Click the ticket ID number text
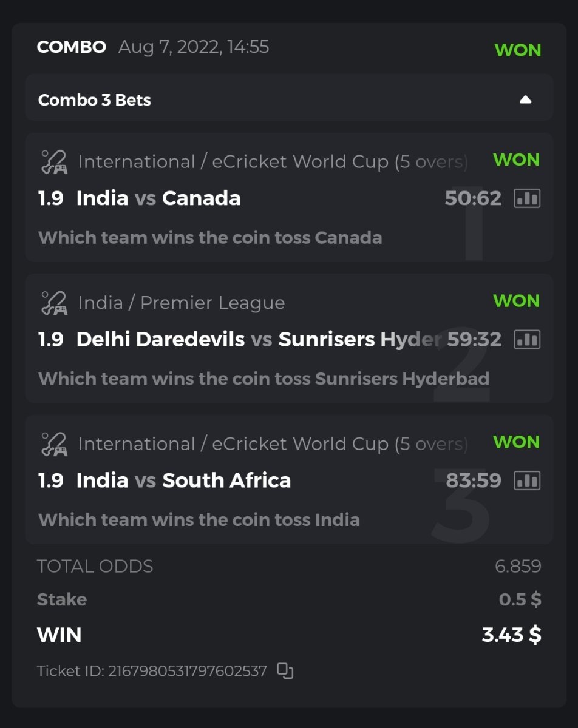The width and height of the screenshot is (578, 728). [x=152, y=671]
